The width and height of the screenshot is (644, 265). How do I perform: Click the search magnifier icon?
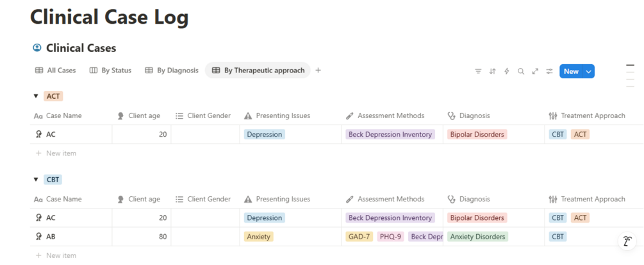click(521, 71)
